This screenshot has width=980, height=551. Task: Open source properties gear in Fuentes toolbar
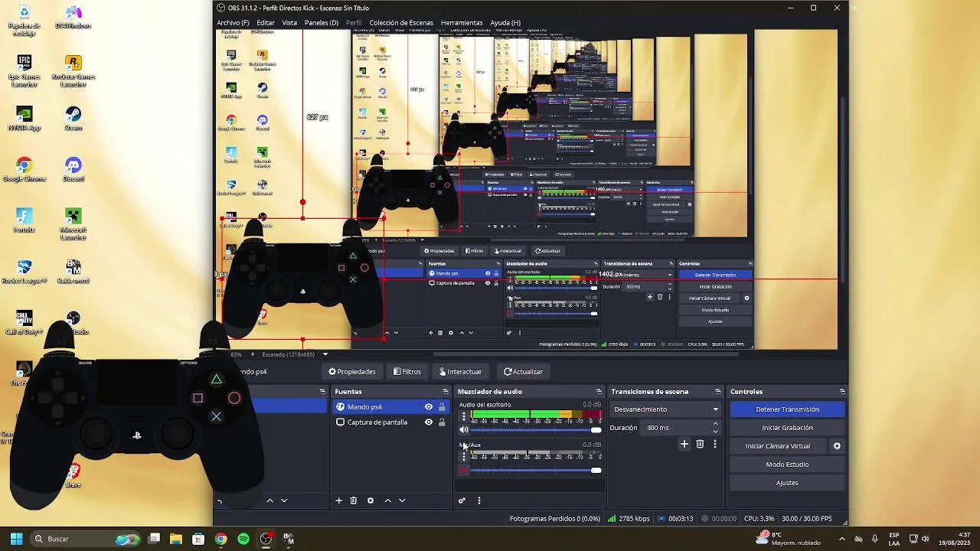(x=371, y=500)
